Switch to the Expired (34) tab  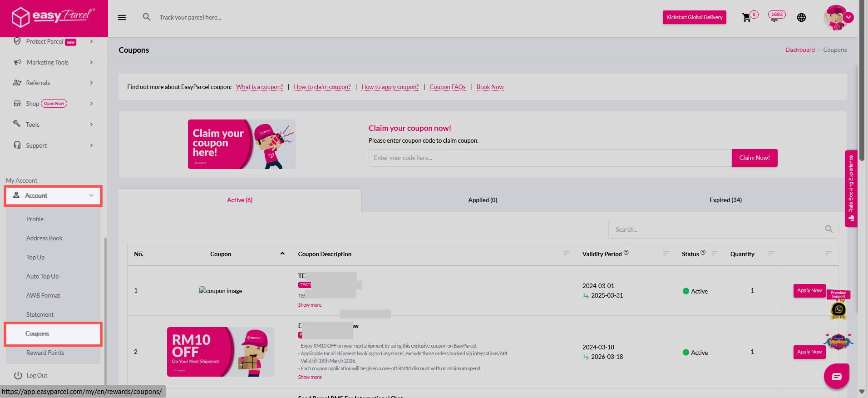[x=725, y=200]
